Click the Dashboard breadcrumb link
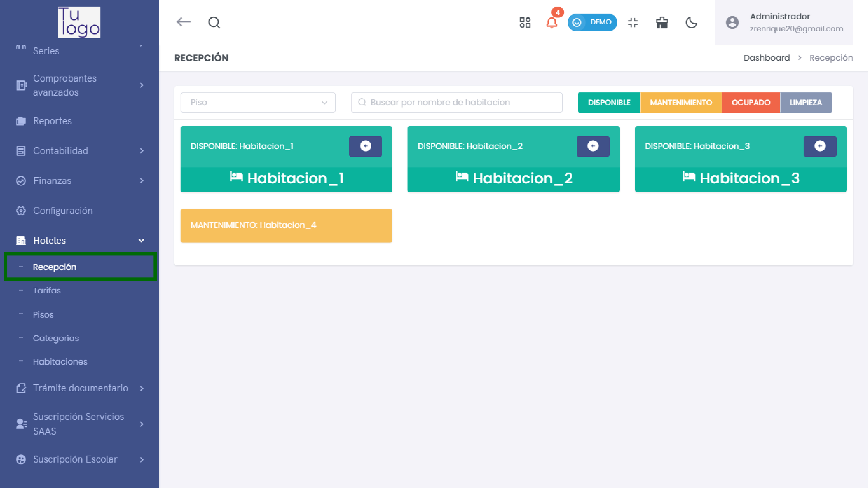 tap(766, 58)
